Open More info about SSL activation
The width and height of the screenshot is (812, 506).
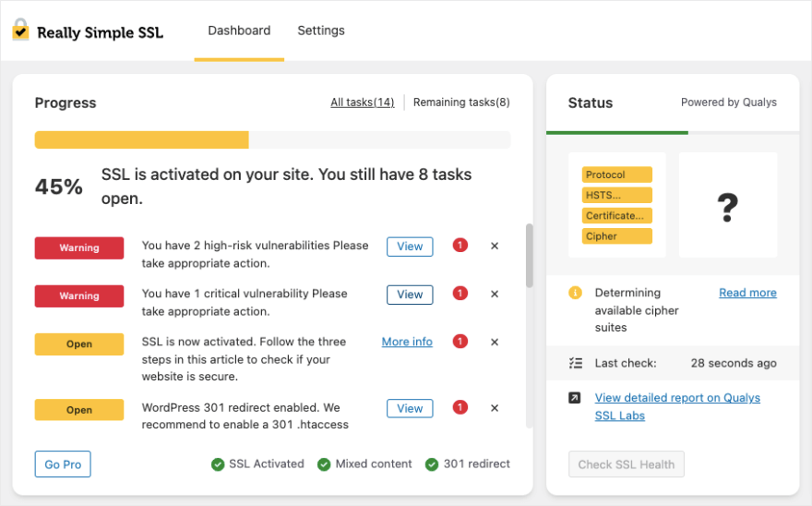pos(407,342)
